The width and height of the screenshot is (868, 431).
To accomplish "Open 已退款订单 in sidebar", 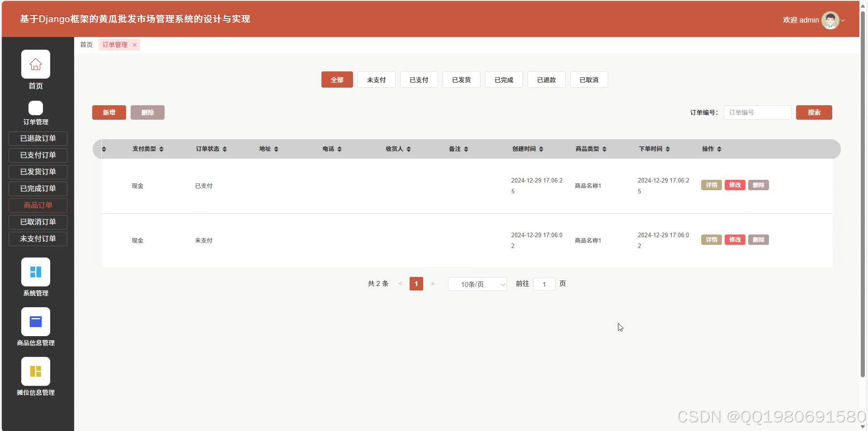I will click(x=38, y=138).
